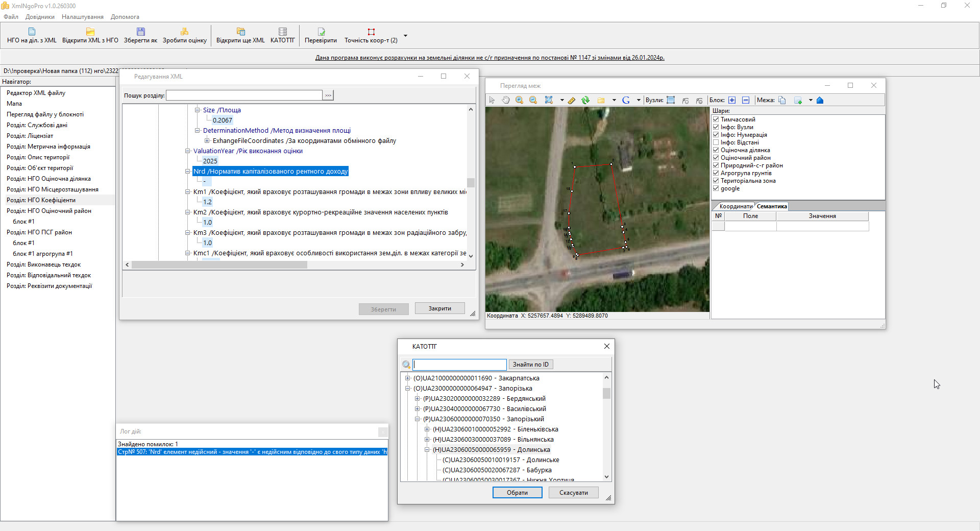The height and width of the screenshot is (531, 980).
Task: Click the green refresh arrows icon
Action: [585, 100]
